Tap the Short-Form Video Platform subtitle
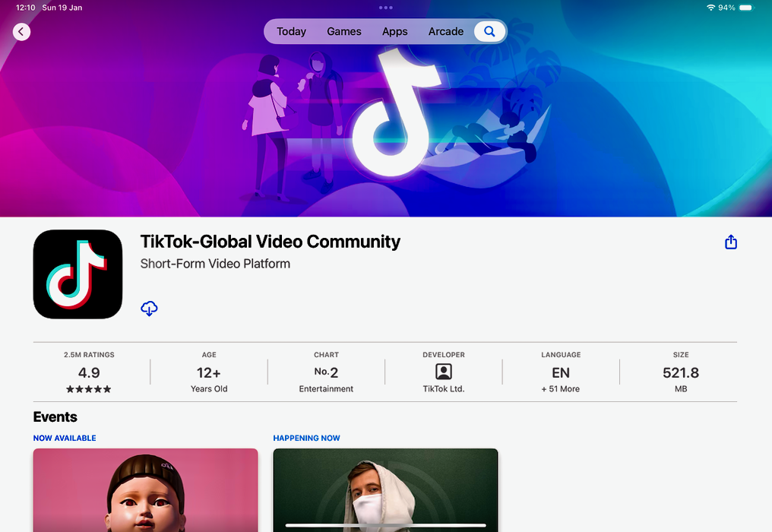Image resolution: width=772 pixels, height=532 pixels. coord(215,264)
